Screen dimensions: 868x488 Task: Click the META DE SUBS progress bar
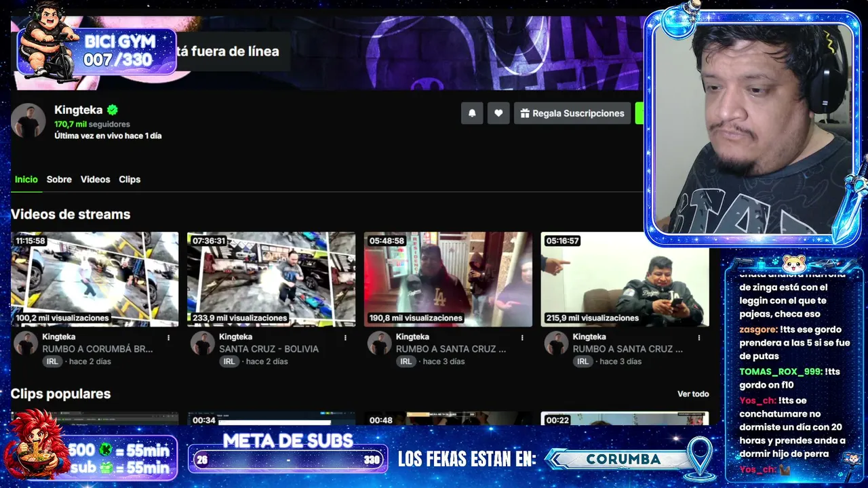tap(288, 460)
